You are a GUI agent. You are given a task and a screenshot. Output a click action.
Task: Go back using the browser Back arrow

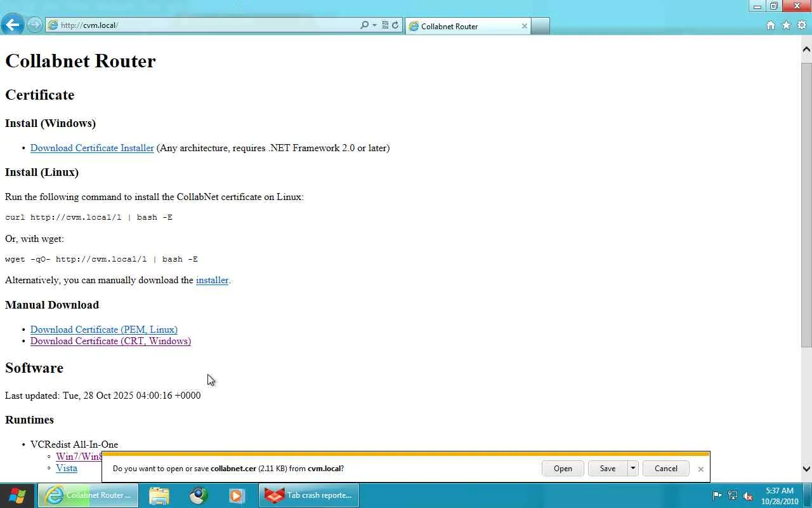click(x=12, y=25)
